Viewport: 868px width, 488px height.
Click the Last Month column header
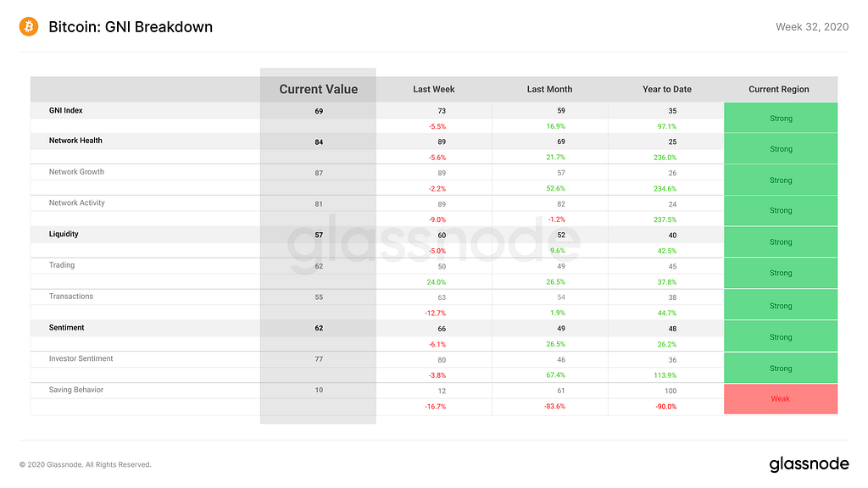pos(549,89)
